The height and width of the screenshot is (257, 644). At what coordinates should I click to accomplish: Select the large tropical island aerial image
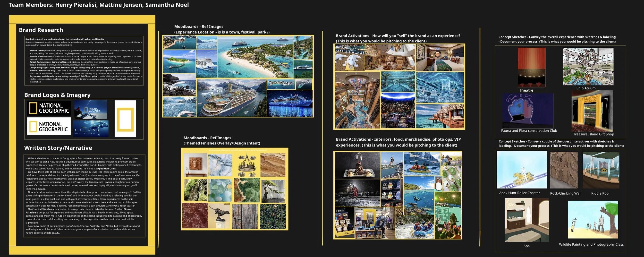[255, 57]
